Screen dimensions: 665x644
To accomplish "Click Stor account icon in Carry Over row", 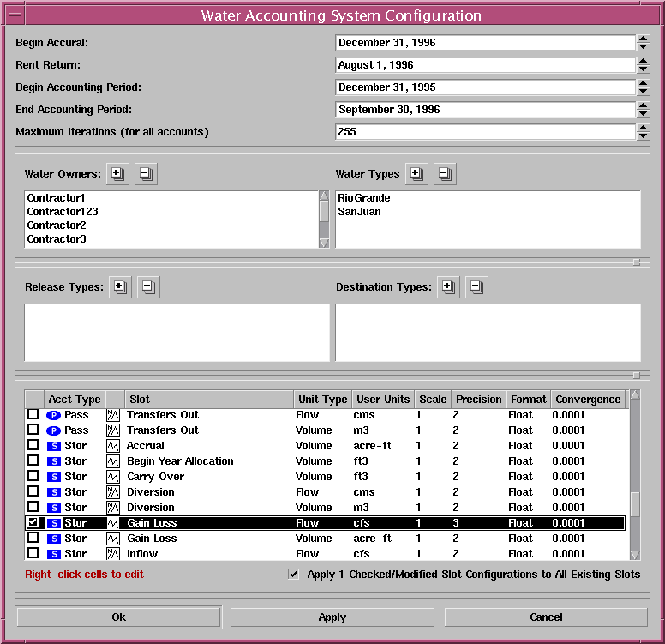I will (53, 477).
